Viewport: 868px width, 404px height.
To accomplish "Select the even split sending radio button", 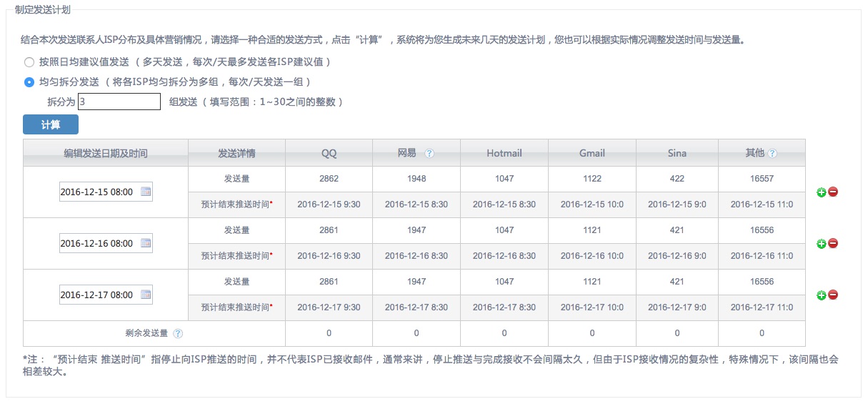I will [x=29, y=82].
